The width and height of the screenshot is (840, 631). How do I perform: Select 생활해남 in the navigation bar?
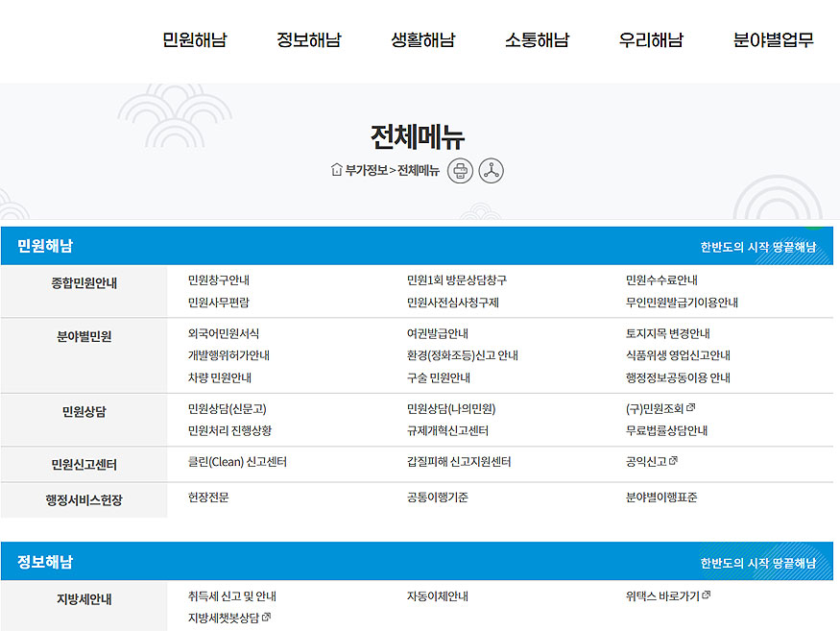point(422,40)
